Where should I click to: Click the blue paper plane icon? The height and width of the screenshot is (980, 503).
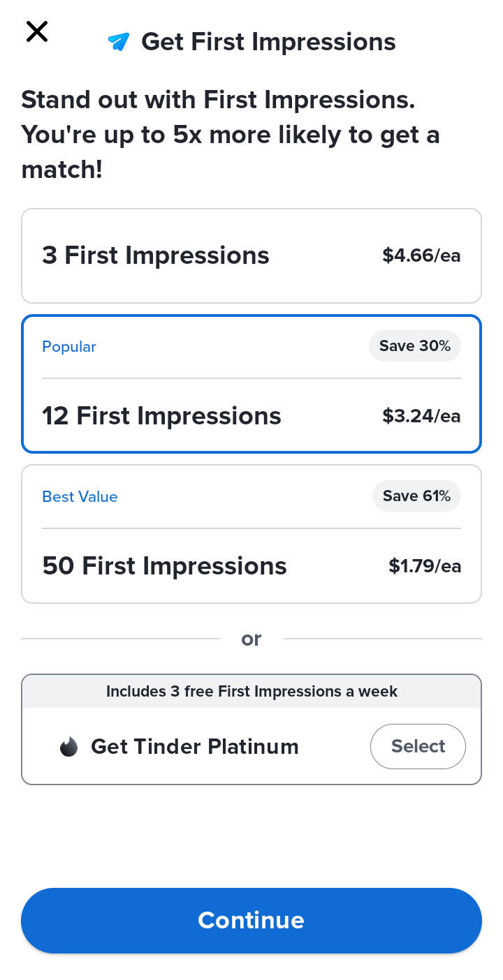[x=119, y=42]
